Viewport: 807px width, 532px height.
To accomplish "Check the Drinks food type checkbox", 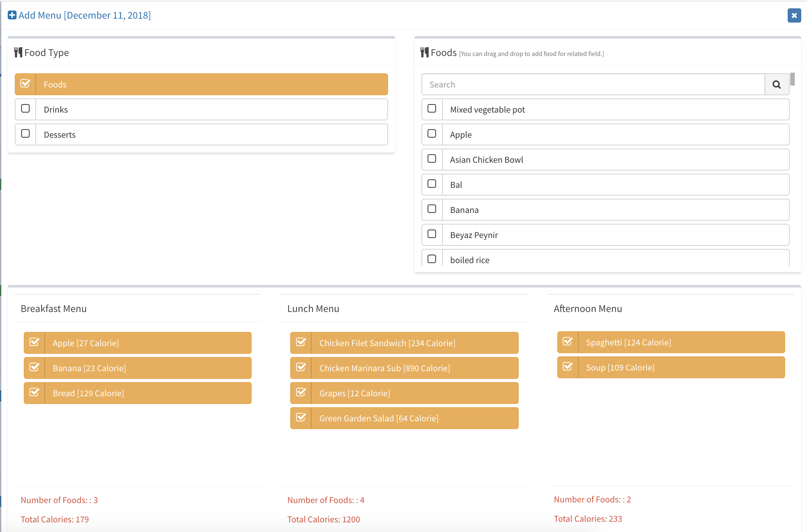I will [x=25, y=109].
